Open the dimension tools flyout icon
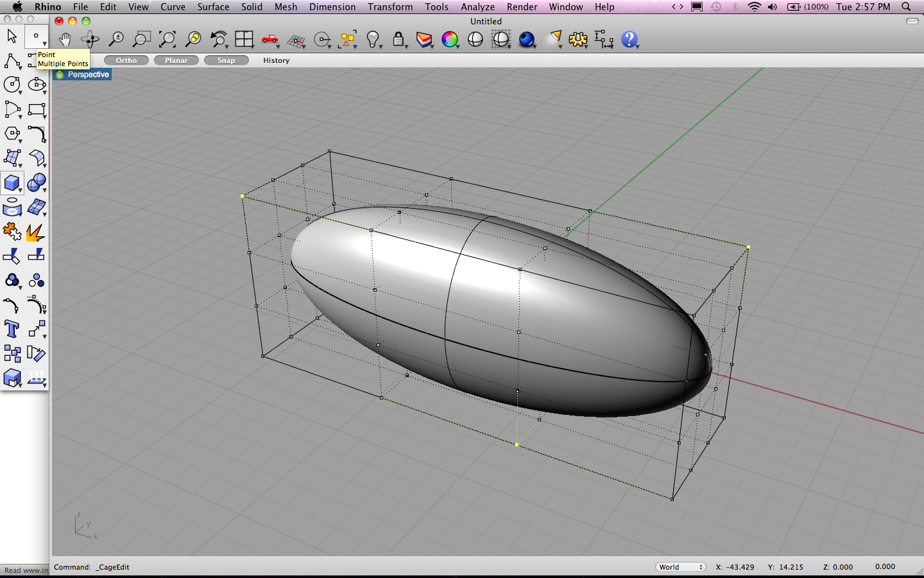 pyautogui.click(x=604, y=39)
